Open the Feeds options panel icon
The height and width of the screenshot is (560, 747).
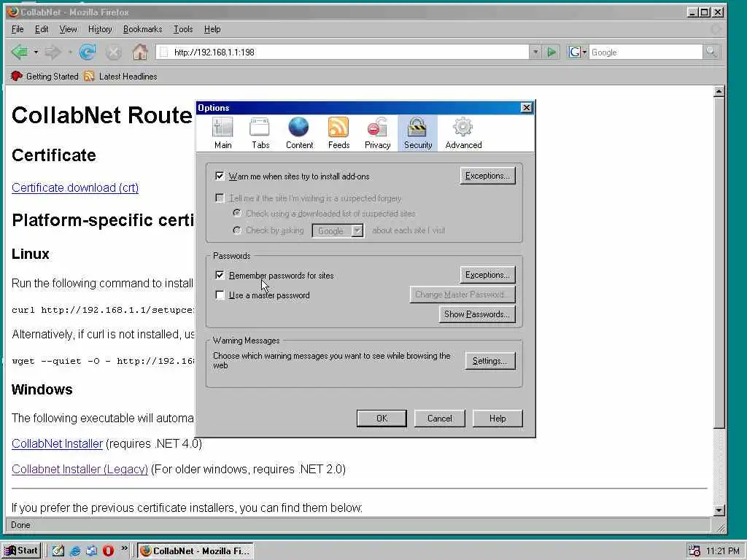338,133
